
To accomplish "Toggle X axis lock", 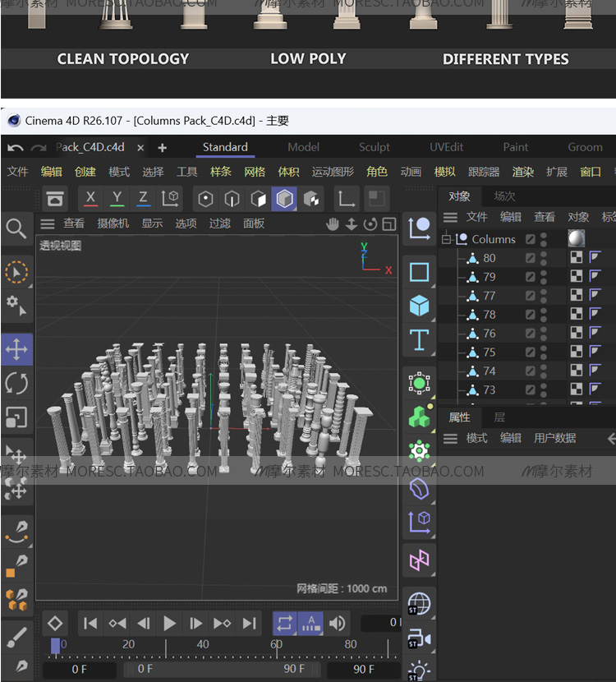I will pyautogui.click(x=90, y=199).
